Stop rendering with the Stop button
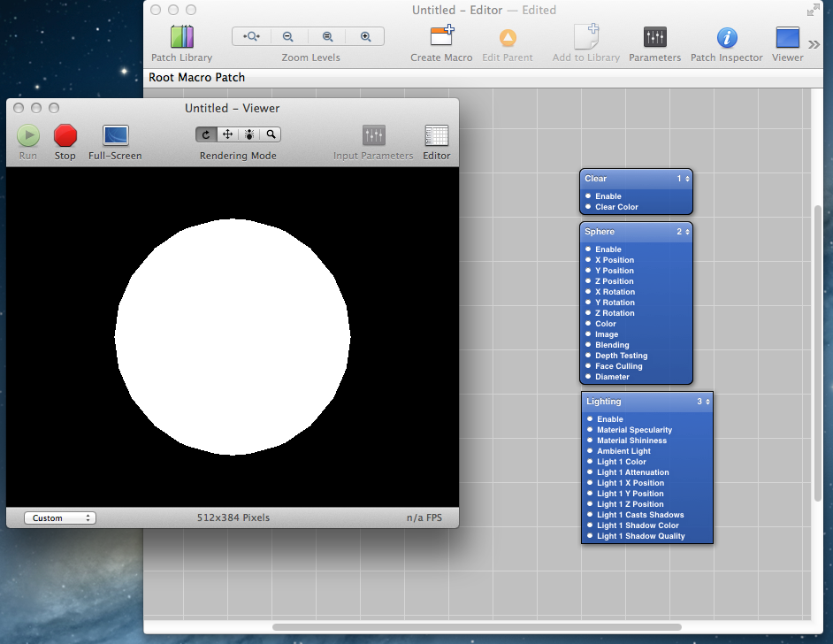 point(65,135)
